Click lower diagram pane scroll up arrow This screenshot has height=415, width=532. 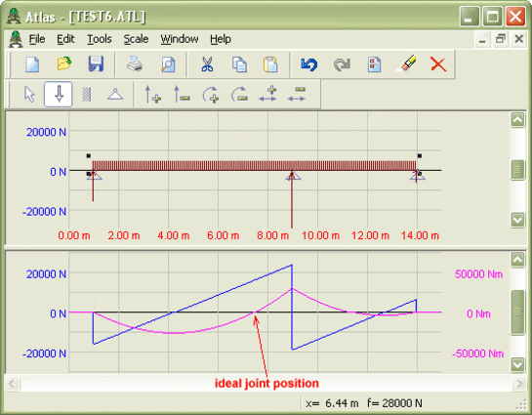click(517, 260)
